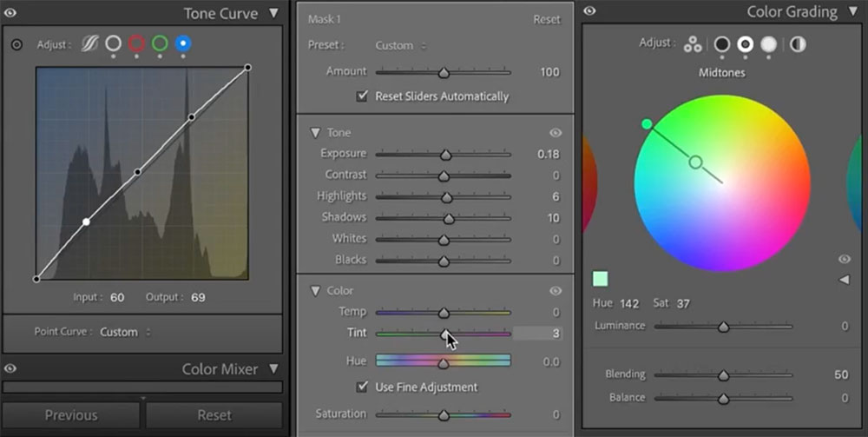Click the Blending value 50
The width and height of the screenshot is (868, 437).
tap(841, 374)
